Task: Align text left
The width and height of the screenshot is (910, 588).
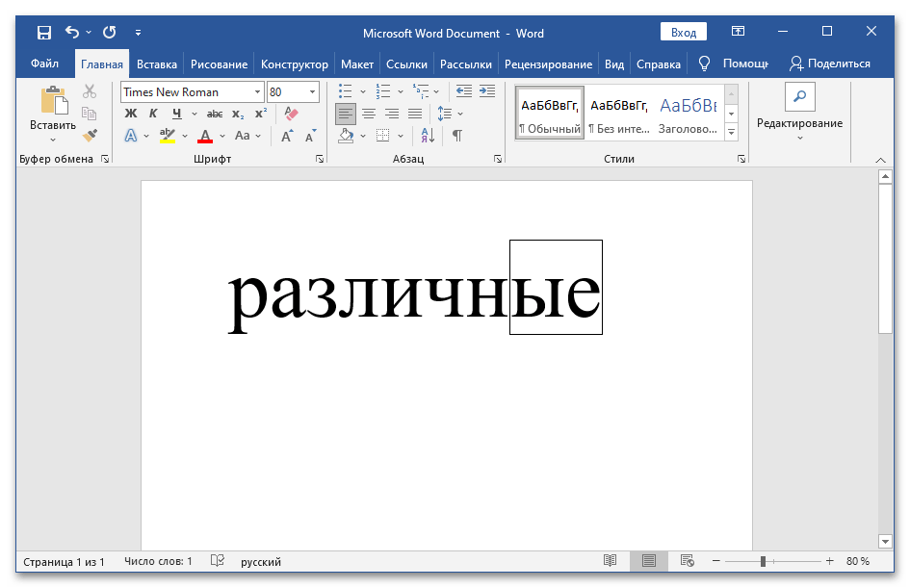Action: [346, 114]
